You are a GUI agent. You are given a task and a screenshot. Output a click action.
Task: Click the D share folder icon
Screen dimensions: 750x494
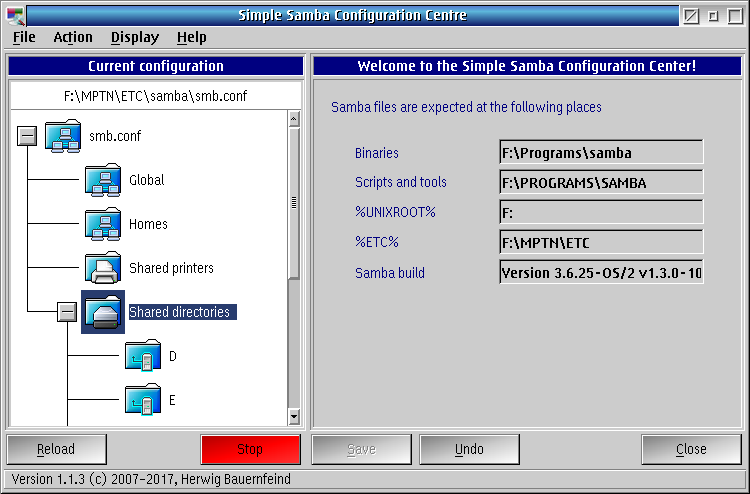[143, 356]
